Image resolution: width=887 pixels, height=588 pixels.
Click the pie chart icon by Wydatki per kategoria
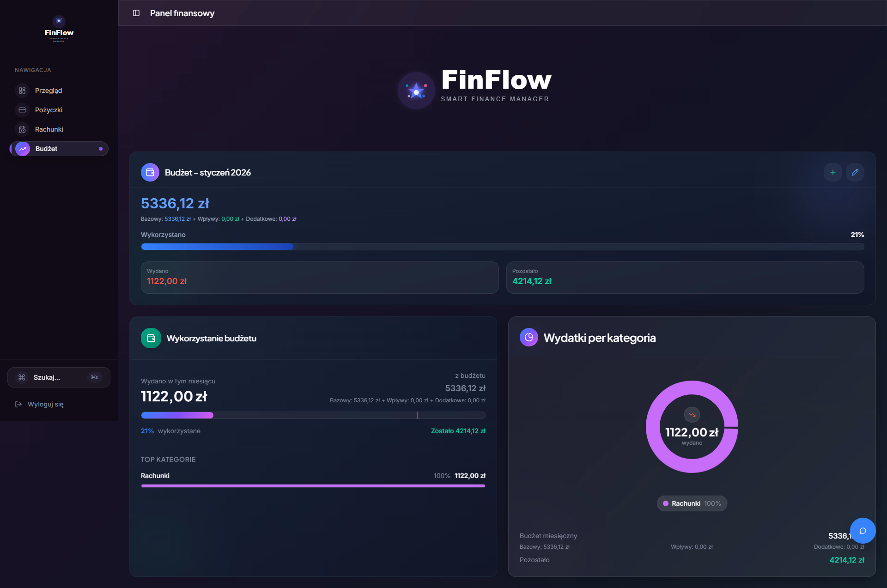click(529, 338)
